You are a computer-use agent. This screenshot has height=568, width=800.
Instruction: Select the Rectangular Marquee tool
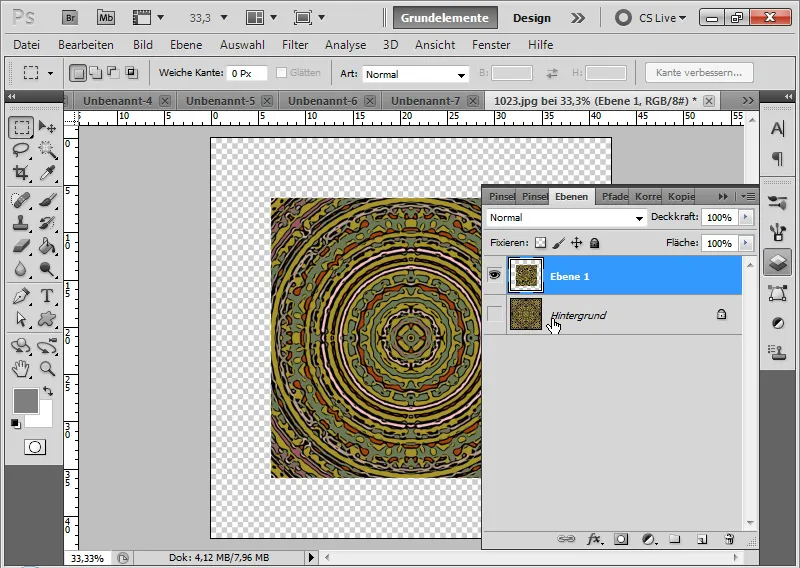(x=21, y=127)
